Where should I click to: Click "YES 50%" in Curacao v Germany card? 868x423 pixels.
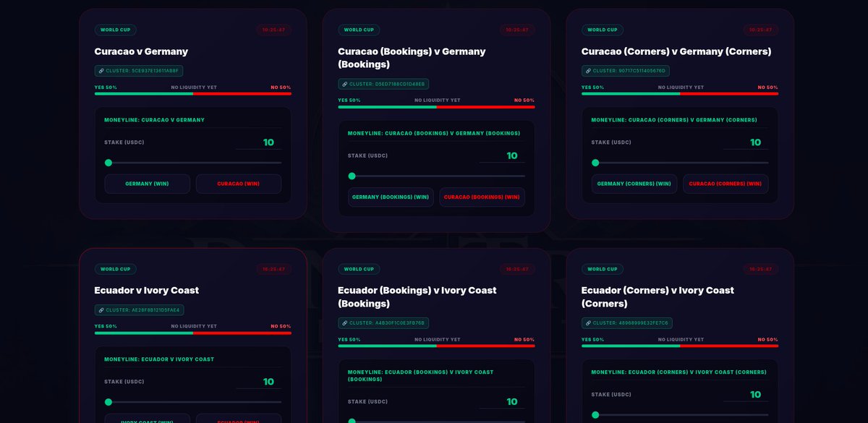point(106,87)
